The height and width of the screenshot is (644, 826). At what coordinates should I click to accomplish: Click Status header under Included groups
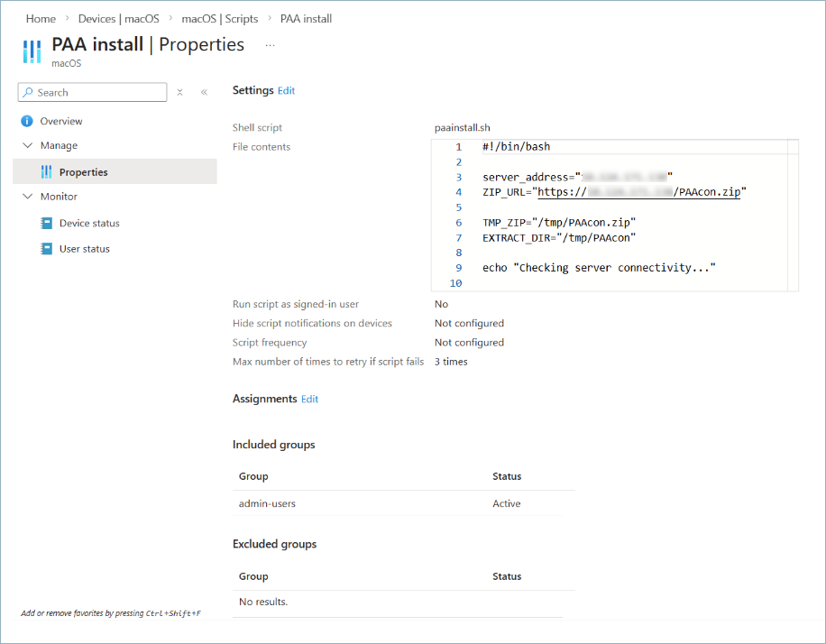pyautogui.click(x=507, y=476)
